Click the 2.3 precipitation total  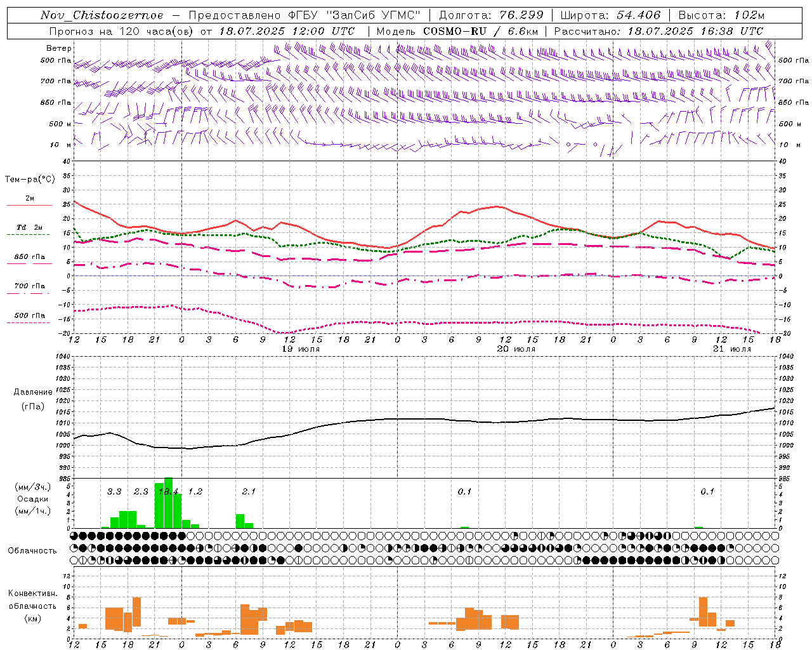point(141,491)
